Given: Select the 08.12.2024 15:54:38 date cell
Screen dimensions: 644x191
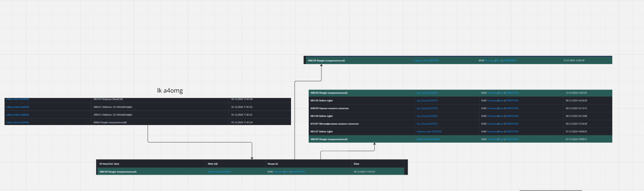Looking at the screenshot, I should 576,124.
